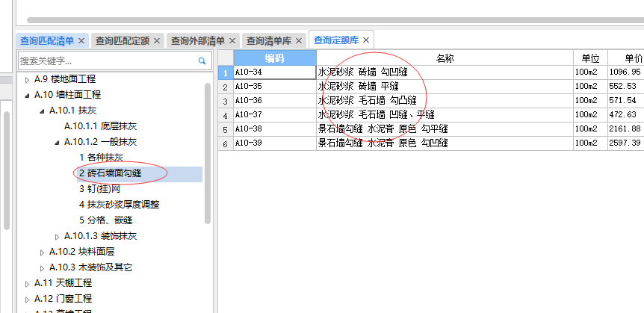644x313 pixels.
Task: Select the 水泥砂浆 砖墙 平缝 name cell
Action: point(445,87)
